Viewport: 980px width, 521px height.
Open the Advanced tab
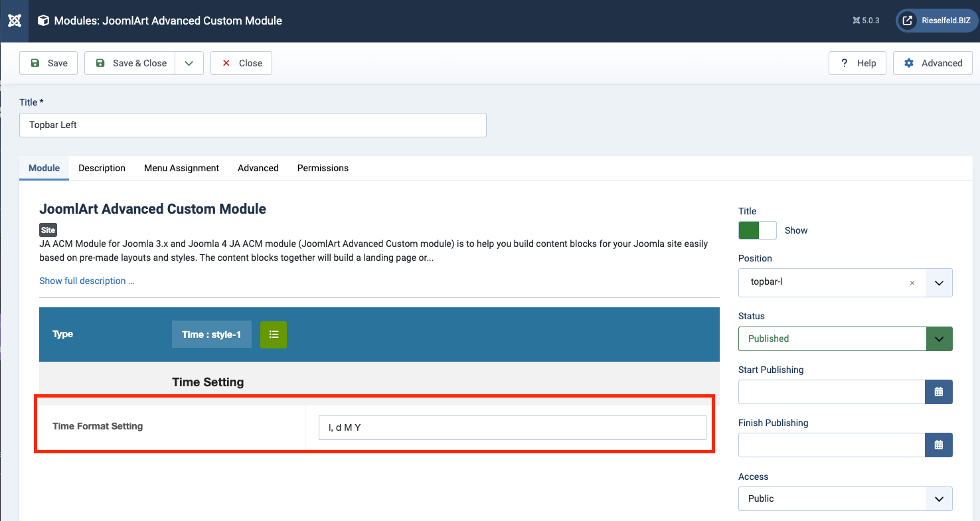coord(258,168)
